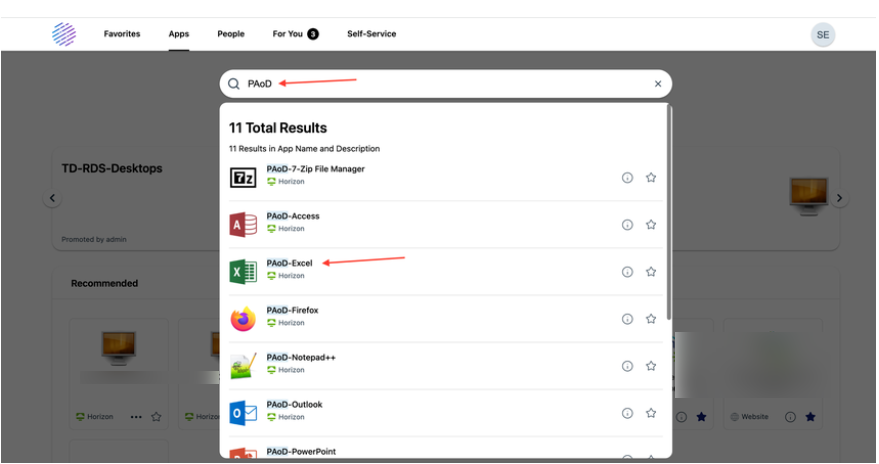This screenshot has height=464, width=879.
Task: Go to previous promoted banner
Action: point(52,198)
